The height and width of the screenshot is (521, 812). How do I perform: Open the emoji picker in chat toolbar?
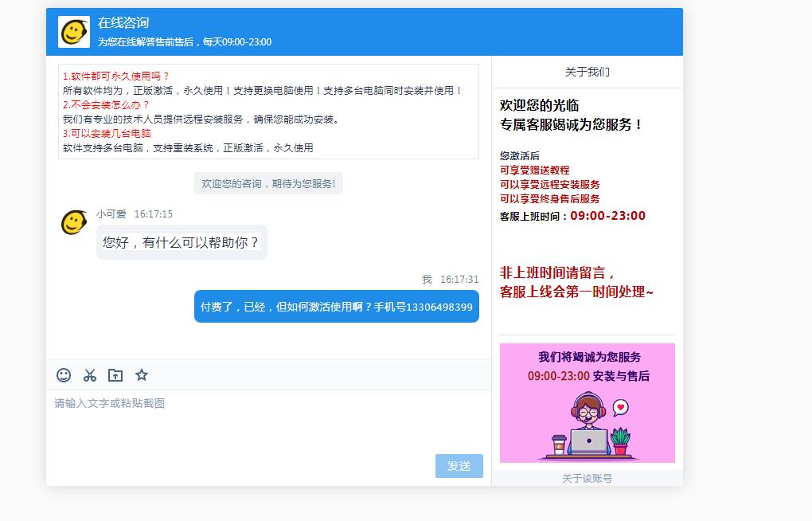point(64,375)
